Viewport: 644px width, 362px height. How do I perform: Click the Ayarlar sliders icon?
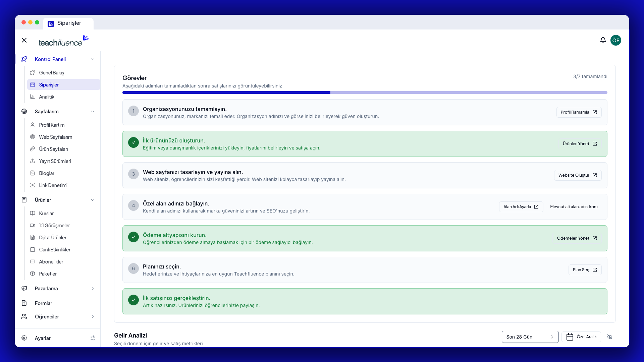(93, 338)
